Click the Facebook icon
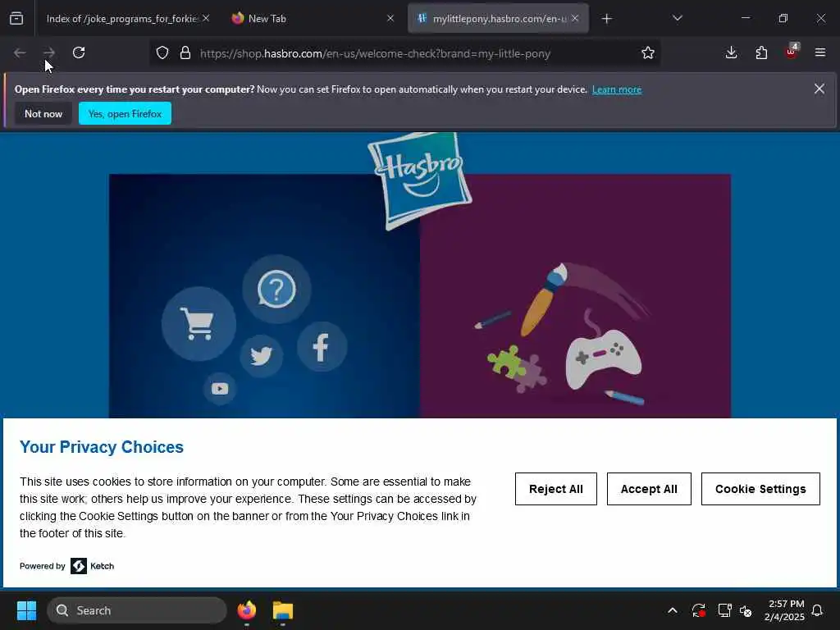The width and height of the screenshot is (840, 630). [x=322, y=347]
